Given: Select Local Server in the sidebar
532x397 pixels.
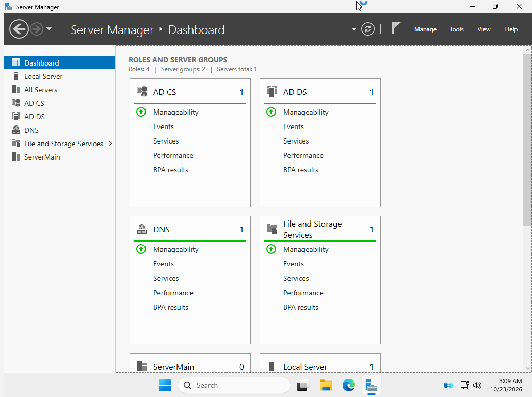Looking at the screenshot, I should click(59, 76).
